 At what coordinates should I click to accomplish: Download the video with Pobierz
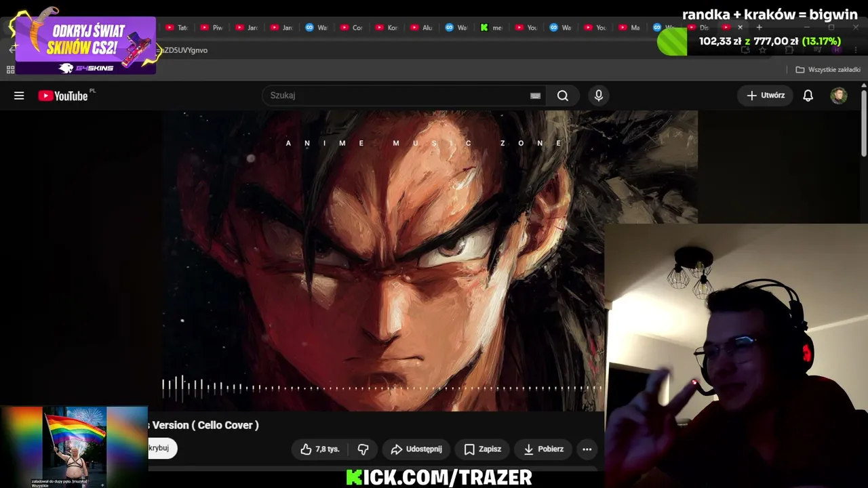click(543, 449)
